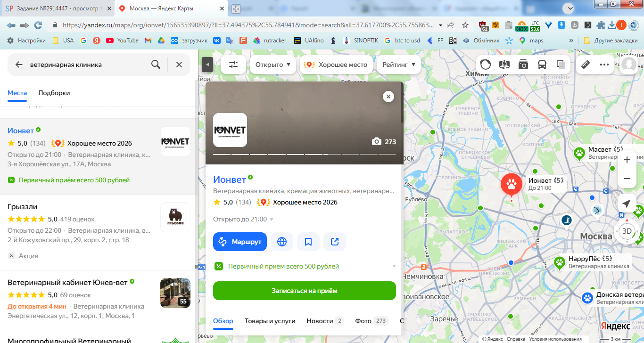Show more bookmarks with the chevron
644x343 pixels.
[x=571, y=41]
